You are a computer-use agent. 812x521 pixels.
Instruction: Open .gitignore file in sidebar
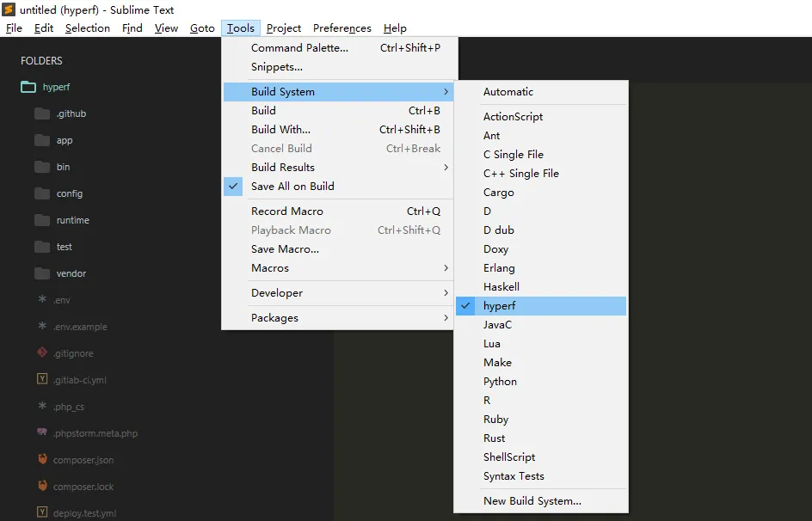pyautogui.click(x=73, y=353)
